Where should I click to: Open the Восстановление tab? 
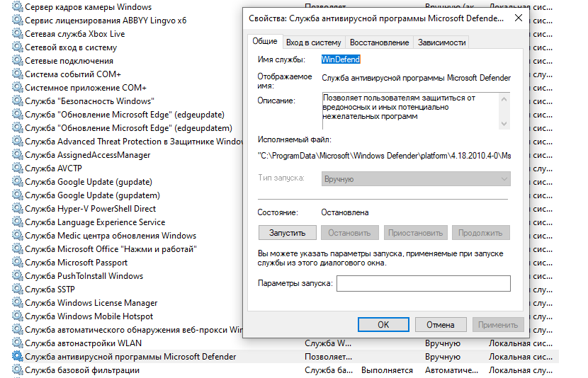tap(379, 42)
